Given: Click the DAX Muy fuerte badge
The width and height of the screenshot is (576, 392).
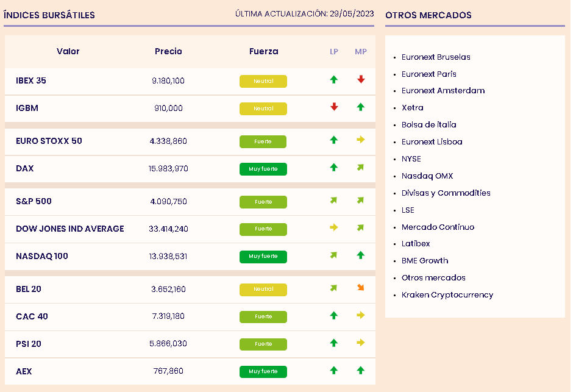Looking at the screenshot, I should (263, 169).
